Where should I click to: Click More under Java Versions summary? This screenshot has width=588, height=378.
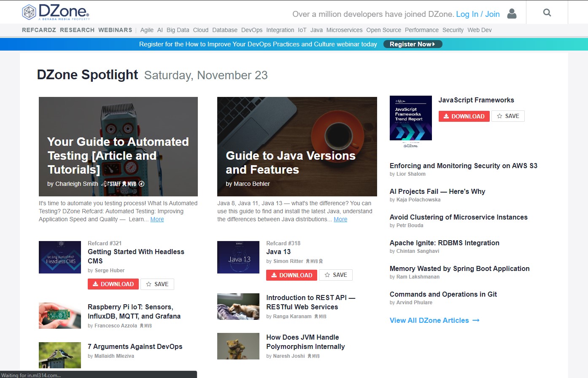pos(340,219)
